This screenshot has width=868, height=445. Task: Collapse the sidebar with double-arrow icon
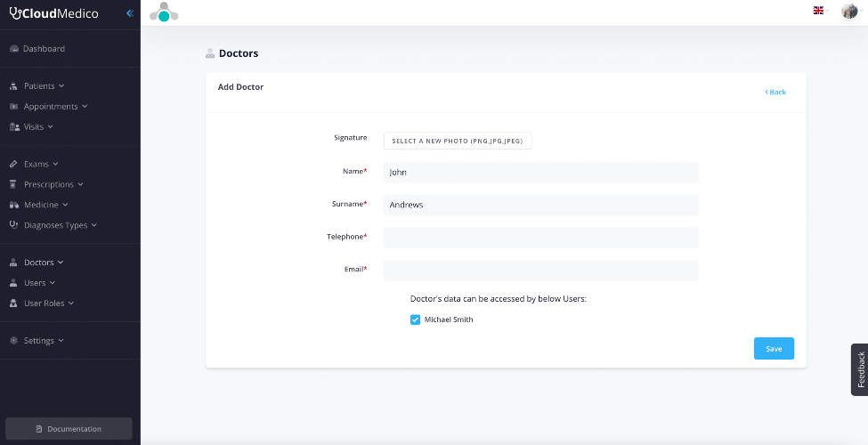click(130, 13)
